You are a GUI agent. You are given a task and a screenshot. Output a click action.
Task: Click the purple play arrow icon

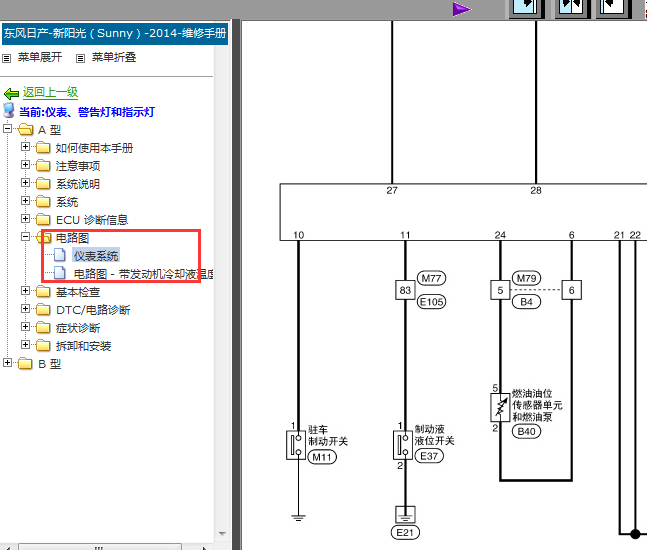click(x=461, y=9)
